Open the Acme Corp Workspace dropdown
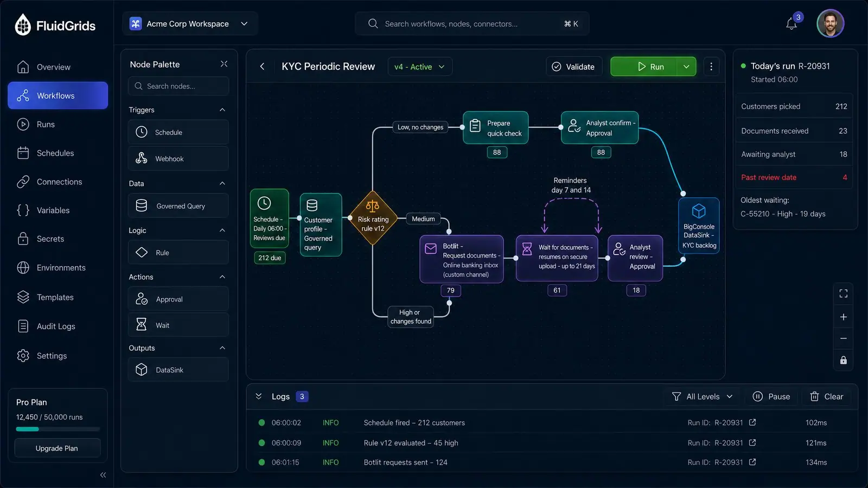868x488 pixels. coord(189,24)
